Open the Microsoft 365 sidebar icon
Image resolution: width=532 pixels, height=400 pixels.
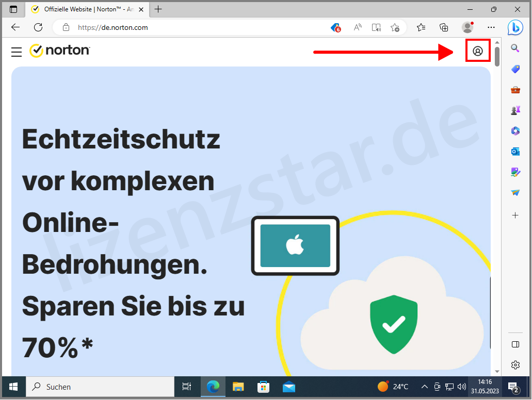pos(515,131)
